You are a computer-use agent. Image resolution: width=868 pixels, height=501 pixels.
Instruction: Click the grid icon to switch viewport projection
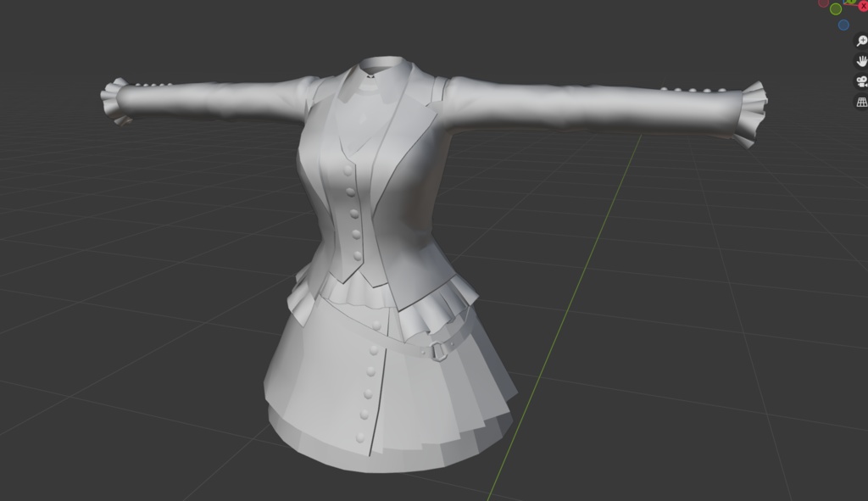pos(861,102)
